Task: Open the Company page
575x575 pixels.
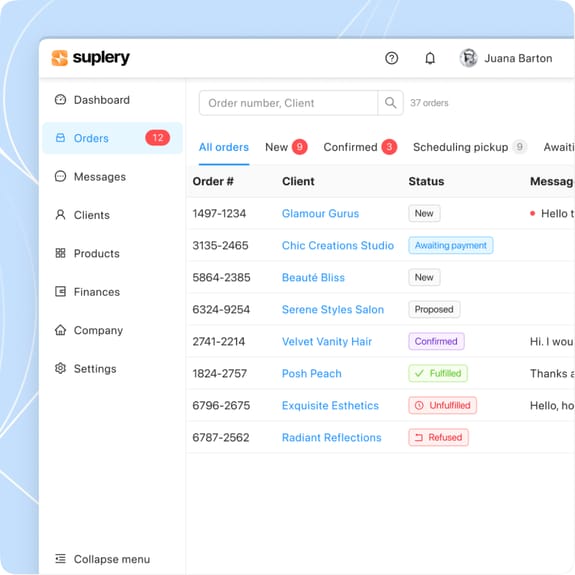Action: (x=89, y=330)
